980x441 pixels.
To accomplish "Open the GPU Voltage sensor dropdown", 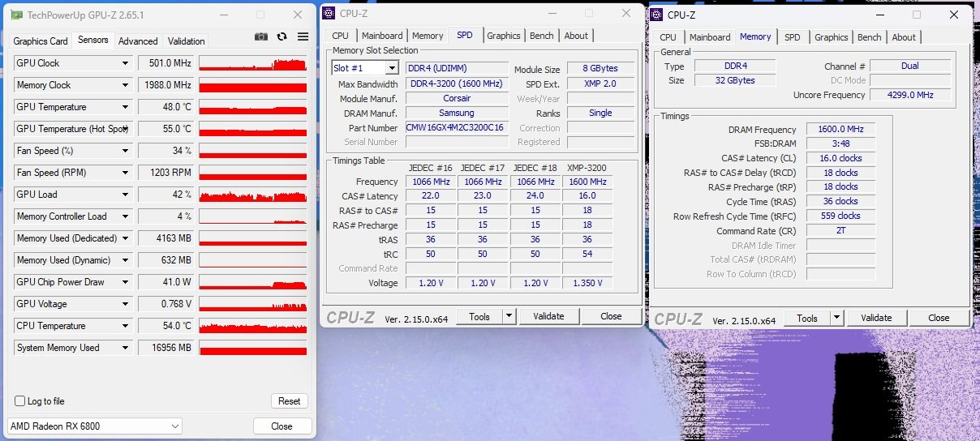I will click(125, 304).
